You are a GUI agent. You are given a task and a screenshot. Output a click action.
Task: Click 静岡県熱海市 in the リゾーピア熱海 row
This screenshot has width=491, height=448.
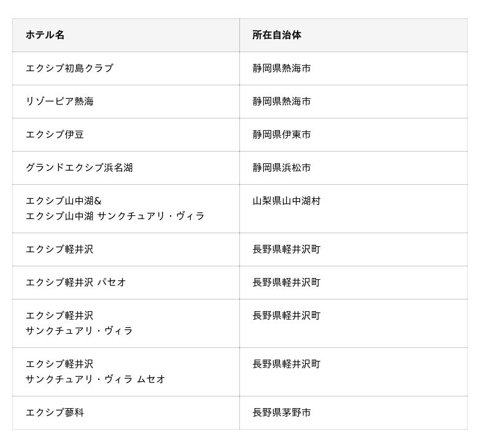pos(282,101)
